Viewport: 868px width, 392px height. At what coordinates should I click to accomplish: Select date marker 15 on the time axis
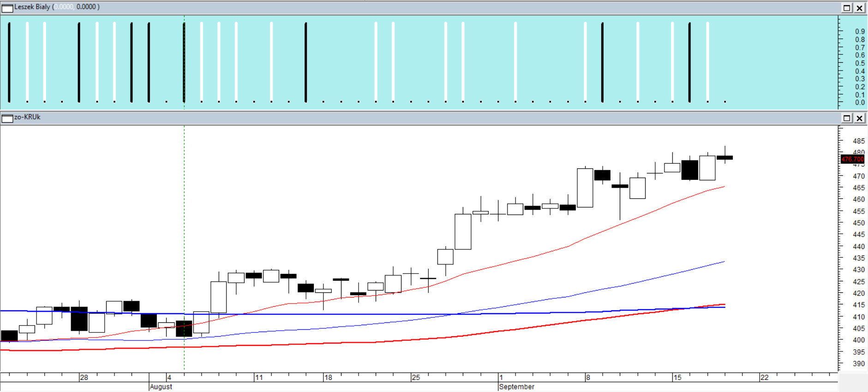tap(677, 377)
